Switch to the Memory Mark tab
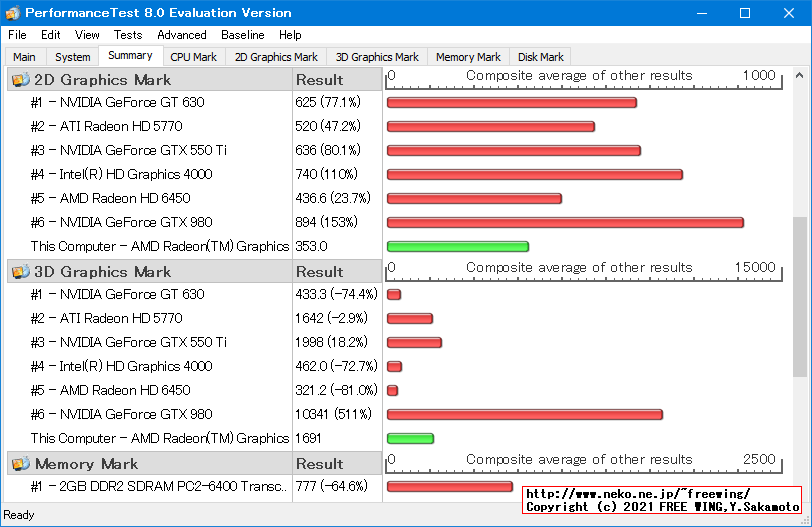Screen dimensions: 812x527 [468, 57]
